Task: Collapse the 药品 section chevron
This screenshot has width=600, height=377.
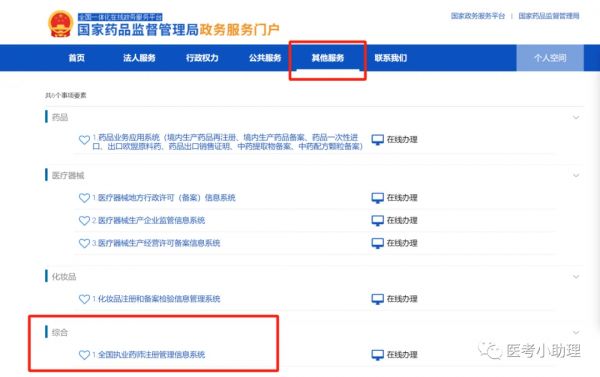Action: 576,118
